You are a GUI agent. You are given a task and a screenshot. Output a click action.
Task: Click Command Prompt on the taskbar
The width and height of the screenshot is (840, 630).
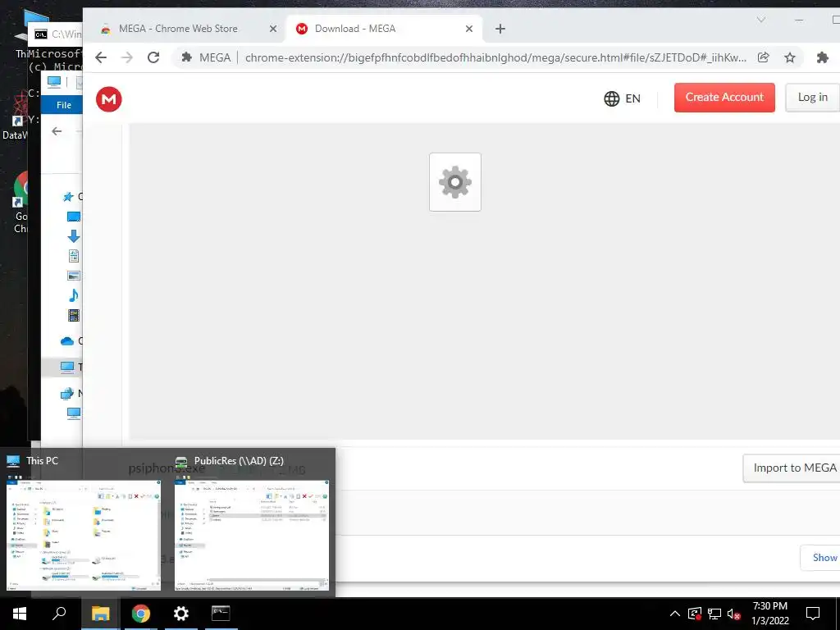(x=221, y=614)
